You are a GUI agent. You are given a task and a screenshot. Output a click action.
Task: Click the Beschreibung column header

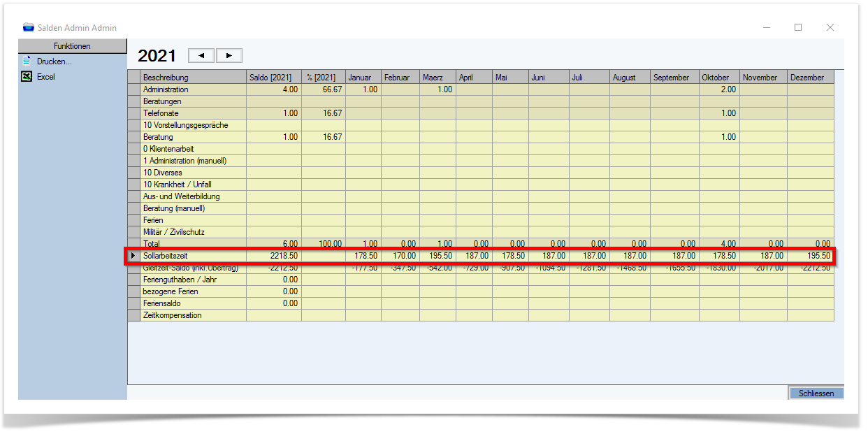tap(193, 78)
